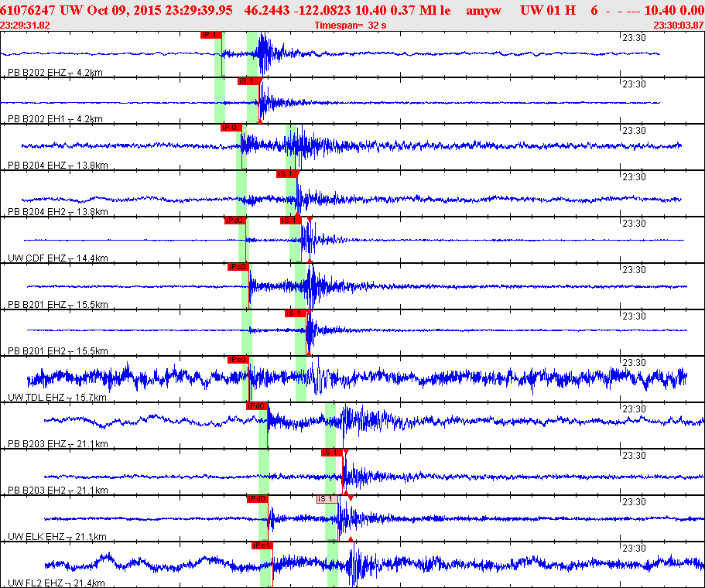Select the iPd0 pick flag on PB B203 EHZ
Screen dimensions: 705x588
click(x=256, y=406)
